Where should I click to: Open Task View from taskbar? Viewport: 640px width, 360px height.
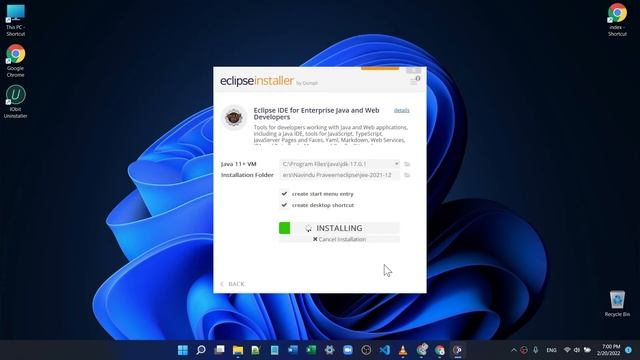[220, 350]
